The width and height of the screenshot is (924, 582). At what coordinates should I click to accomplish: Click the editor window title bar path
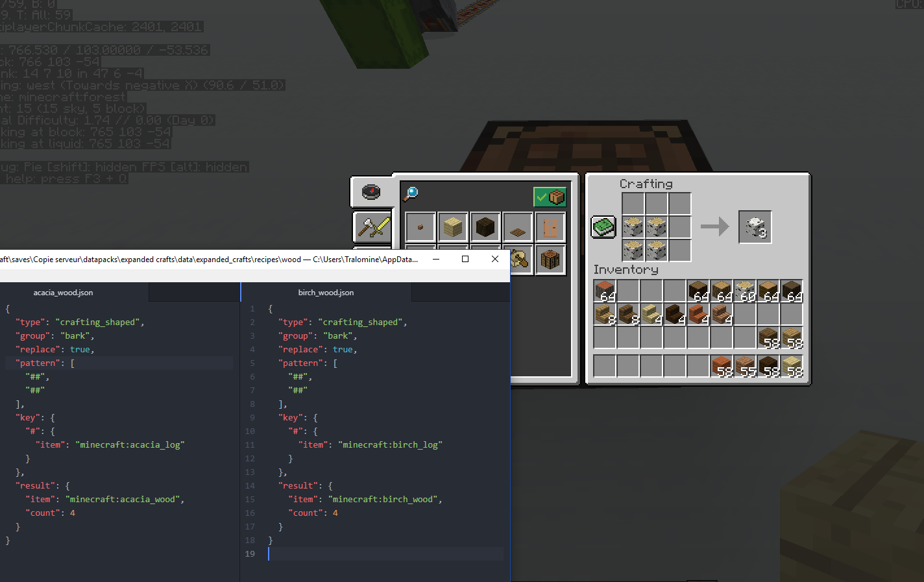[209, 259]
